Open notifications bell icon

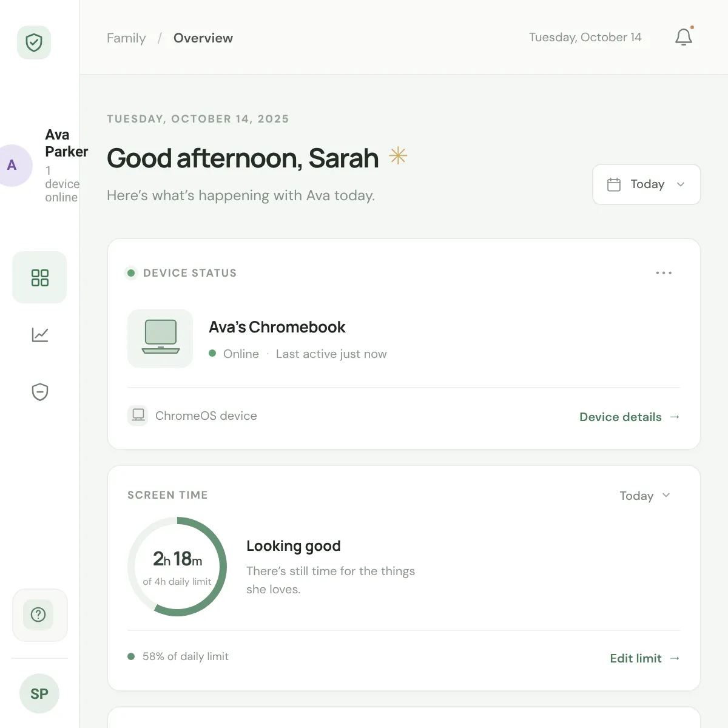684,37
